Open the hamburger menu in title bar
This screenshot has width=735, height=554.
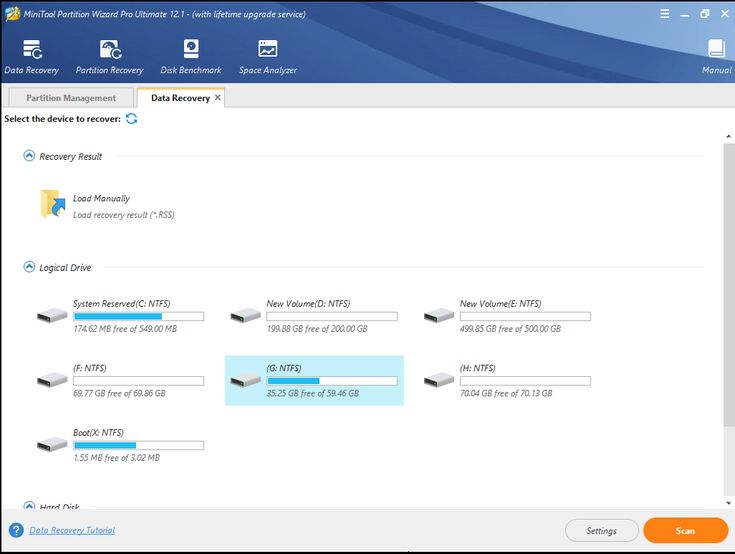664,14
